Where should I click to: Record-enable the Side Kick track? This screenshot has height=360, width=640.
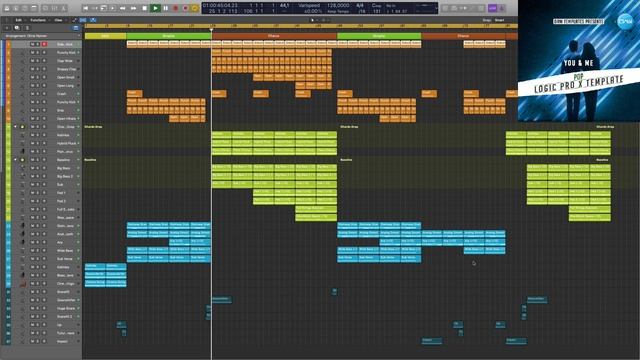(x=44, y=44)
